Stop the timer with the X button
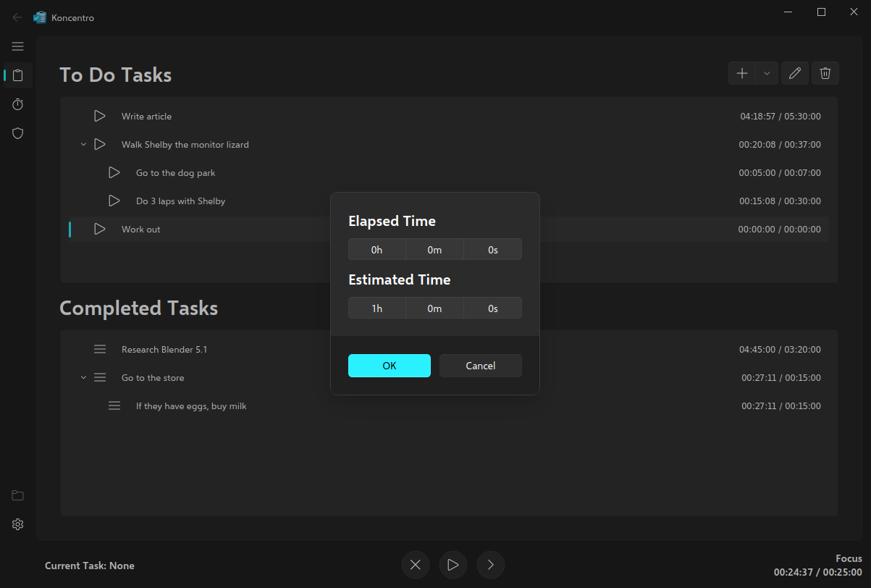The width and height of the screenshot is (871, 588). click(416, 565)
